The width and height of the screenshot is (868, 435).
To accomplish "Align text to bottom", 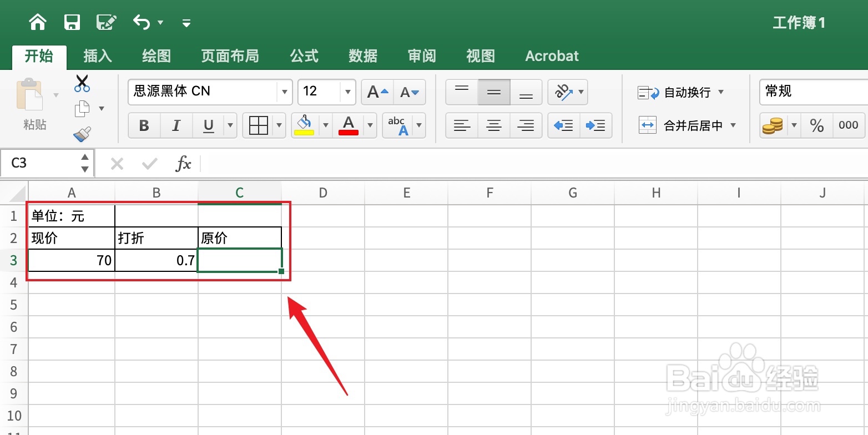I will (526, 92).
